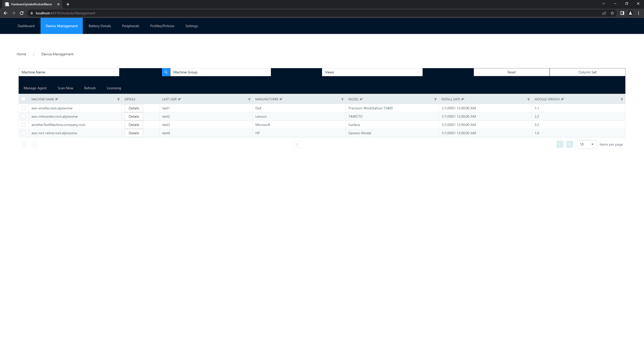Expand the Views dropdown
This screenshot has height=352, width=644.
(372, 72)
